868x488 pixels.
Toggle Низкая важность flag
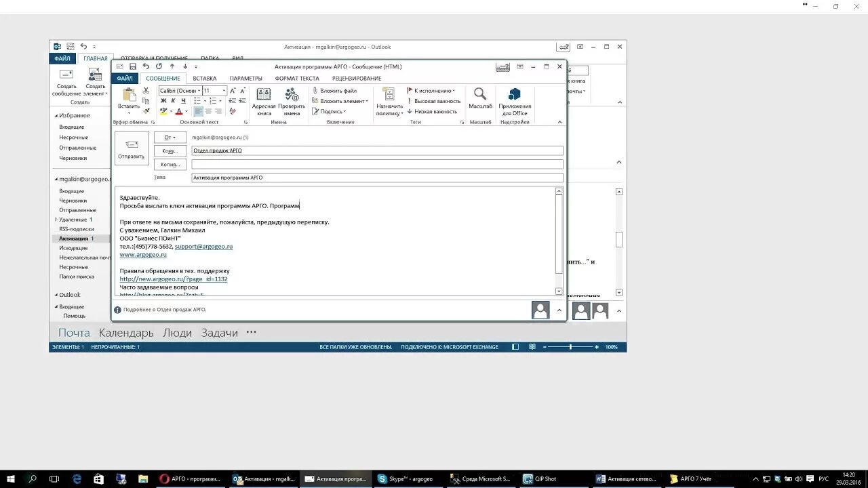(432, 111)
